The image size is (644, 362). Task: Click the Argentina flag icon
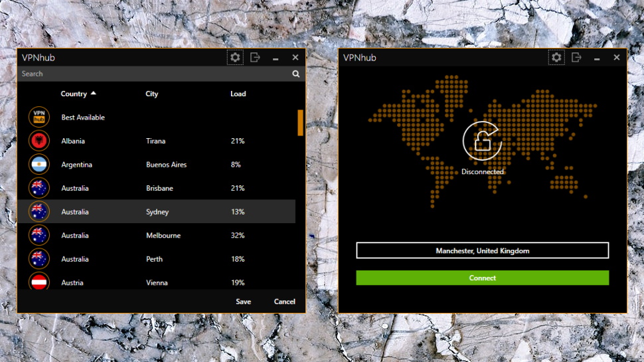click(39, 164)
